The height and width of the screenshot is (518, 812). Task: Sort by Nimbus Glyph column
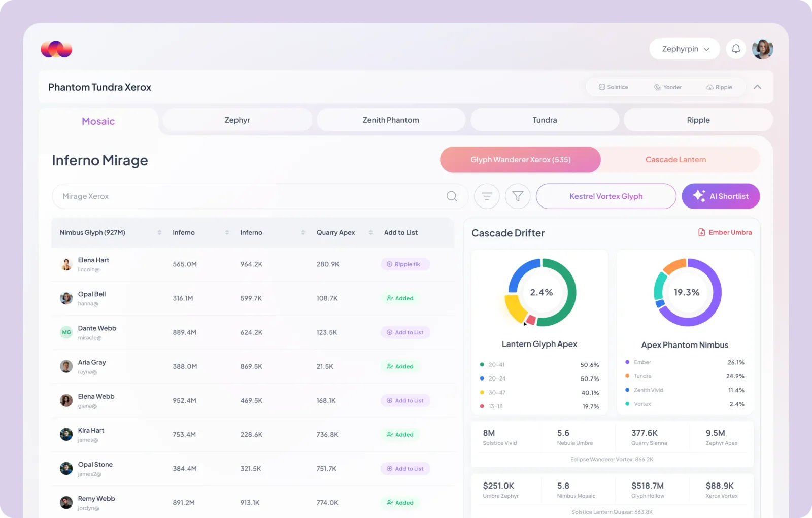coord(159,232)
